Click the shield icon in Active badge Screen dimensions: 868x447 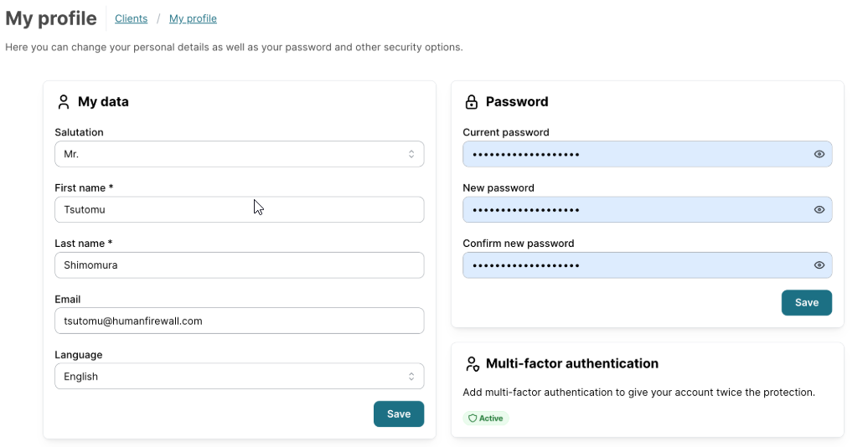pos(473,419)
